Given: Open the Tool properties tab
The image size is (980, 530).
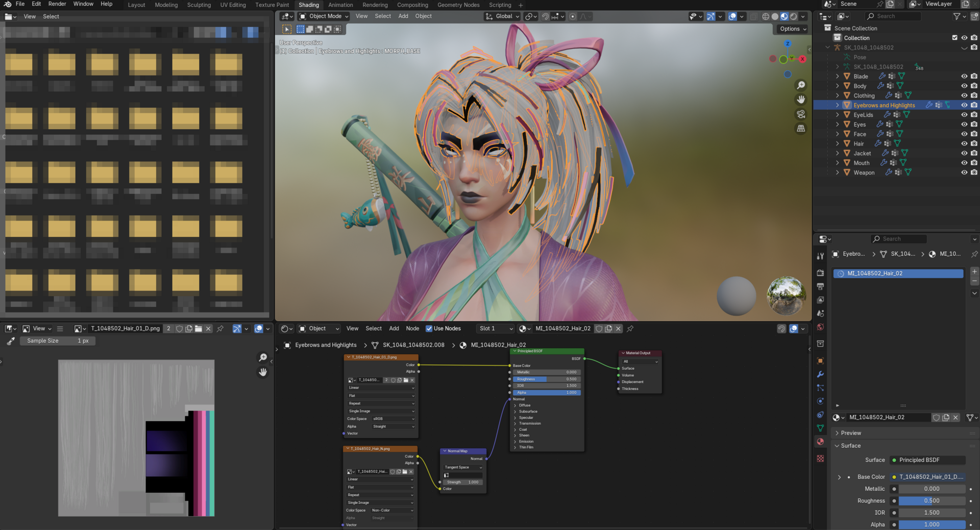Looking at the screenshot, I should [820, 256].
